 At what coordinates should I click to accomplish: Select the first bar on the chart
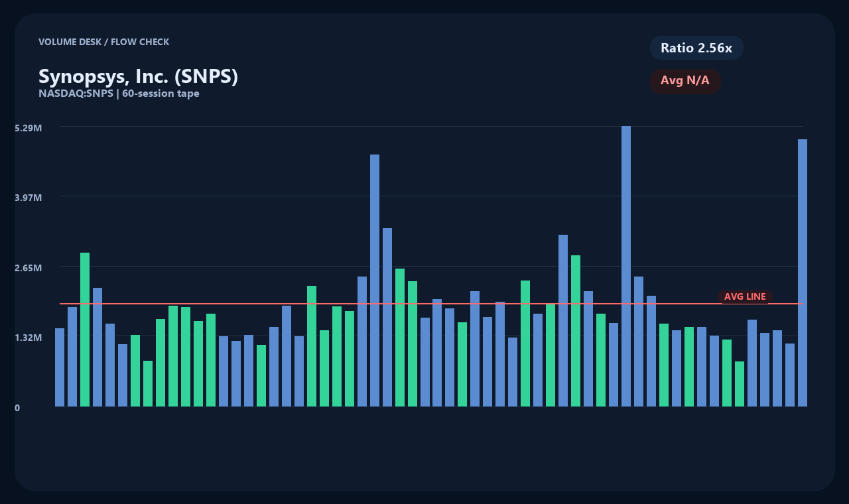click(x=60, y=367)
